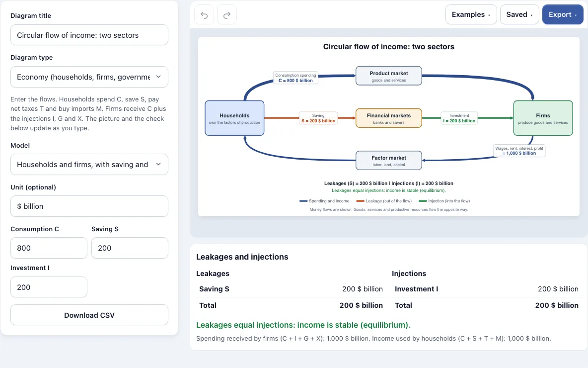The image size is (588, 368).
Task: Click the 'Leakages and injections' heading
Action: point(242,257)
